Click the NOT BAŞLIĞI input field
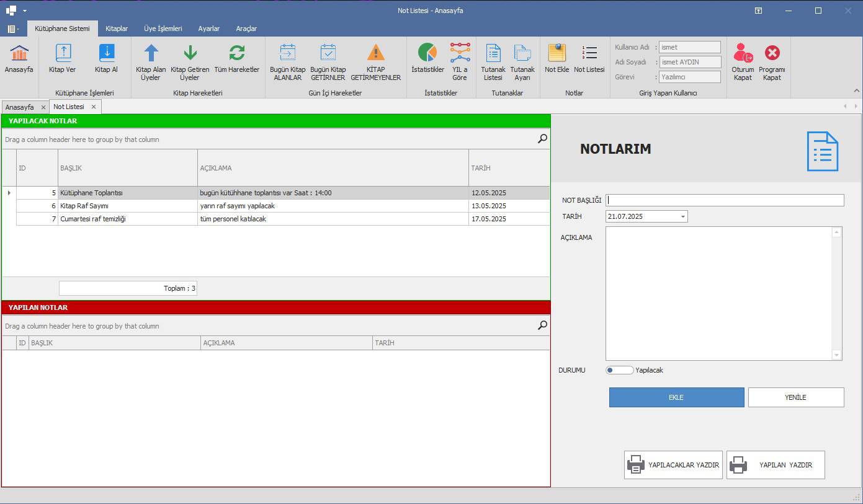This screenshot has width=863, height=504. [725, 200]
